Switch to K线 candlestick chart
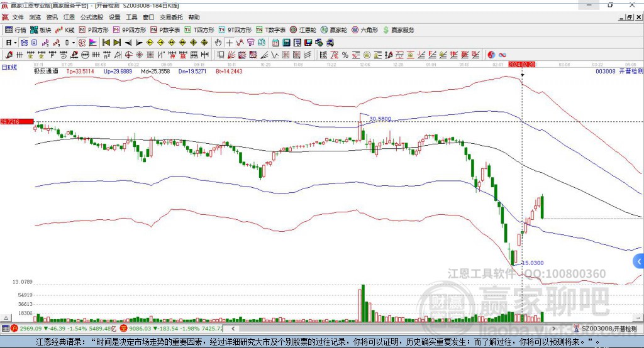 tap(65, 30)
